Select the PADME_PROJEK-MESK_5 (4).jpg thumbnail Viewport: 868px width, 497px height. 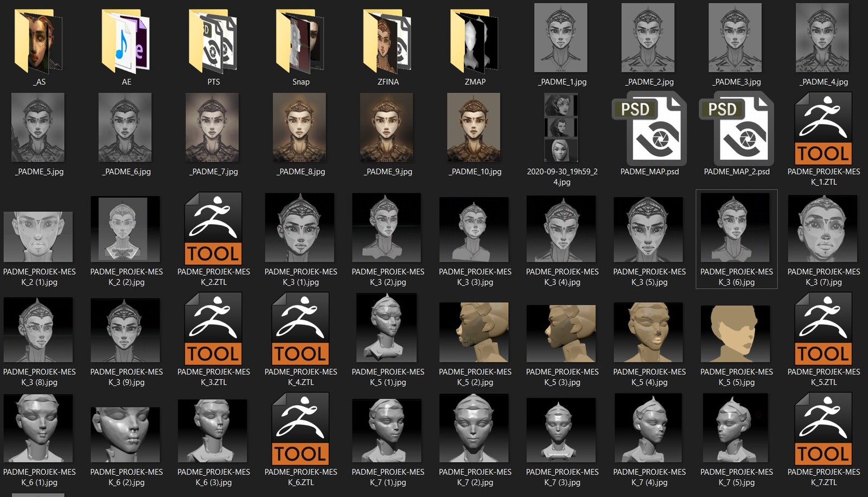648,332
